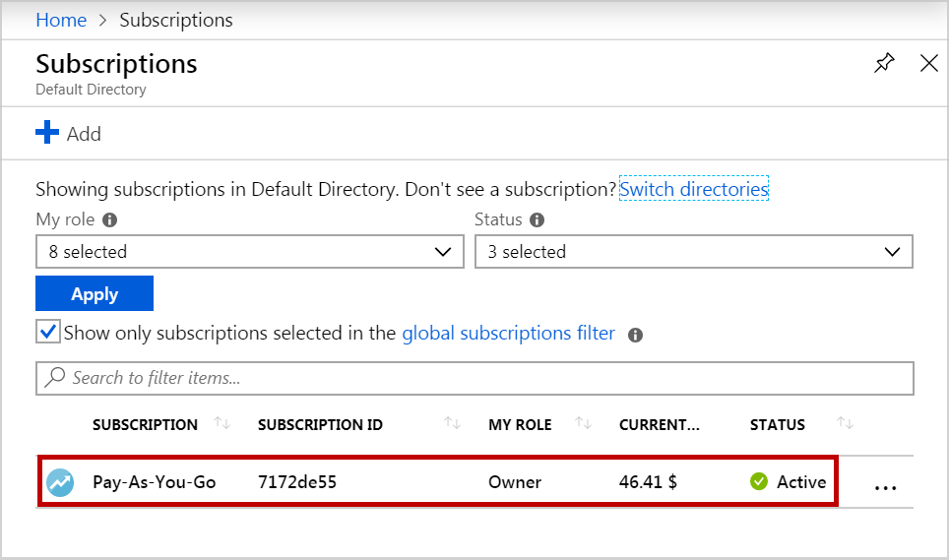Click the plus Add icon
This screenshot has width=949, height=560.
pos(47,133)
